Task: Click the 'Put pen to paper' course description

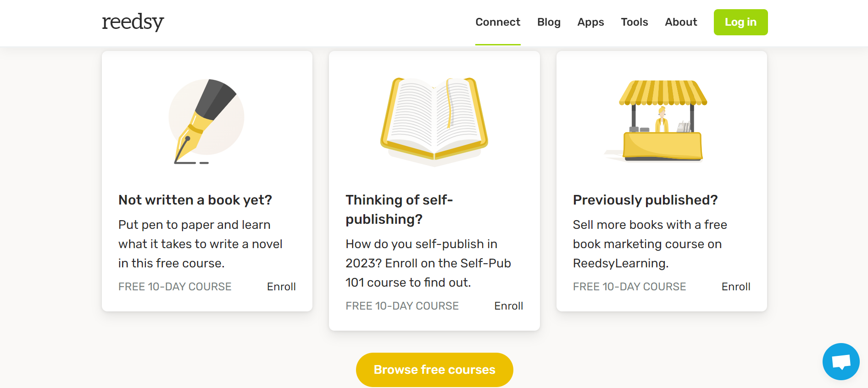Action: [200, 244]
